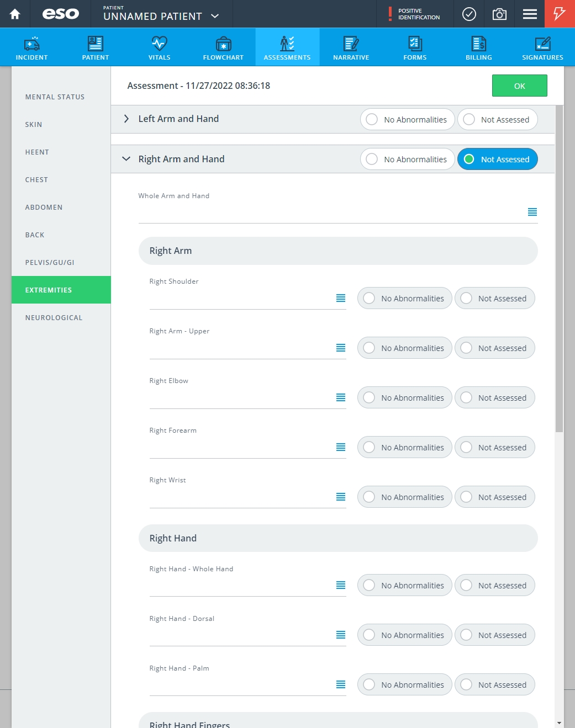The height and width of the screenshot is (728, 575).
Task: Select No Abnormalities for Right Wrist
Action: click(x=405, y=497)
